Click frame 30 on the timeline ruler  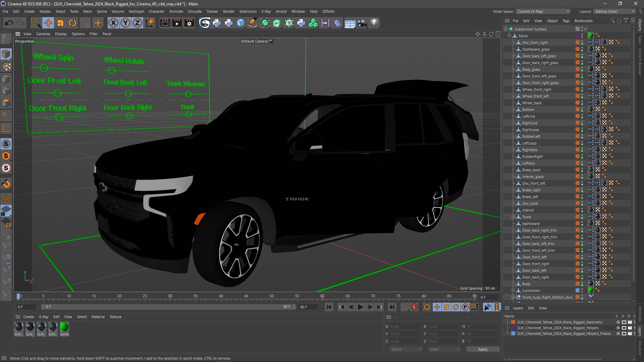(x=170, y=296)
